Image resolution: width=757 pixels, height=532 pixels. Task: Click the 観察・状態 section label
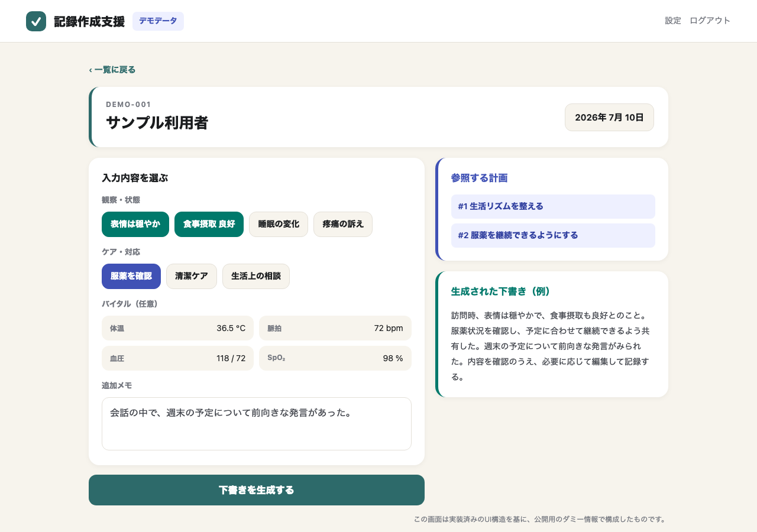coord(121,200)
